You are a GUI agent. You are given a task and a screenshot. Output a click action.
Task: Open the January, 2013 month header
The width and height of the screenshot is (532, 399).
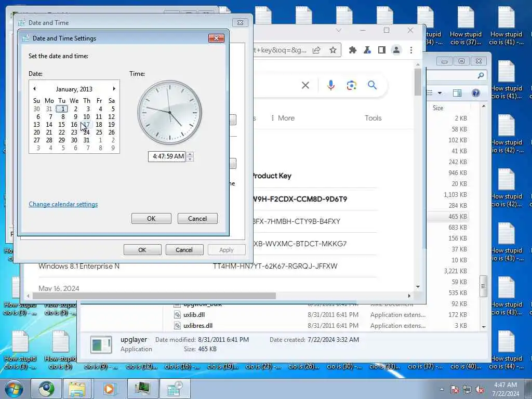74,89
